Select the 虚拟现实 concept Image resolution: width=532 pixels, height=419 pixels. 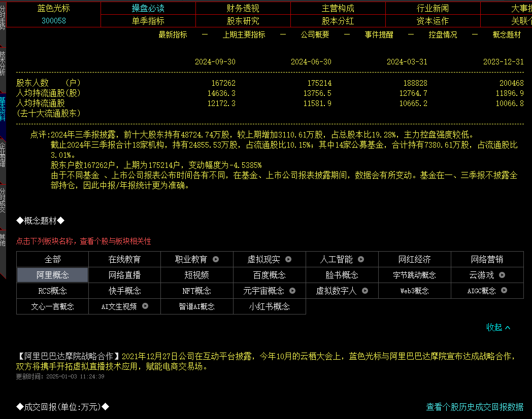263,259
